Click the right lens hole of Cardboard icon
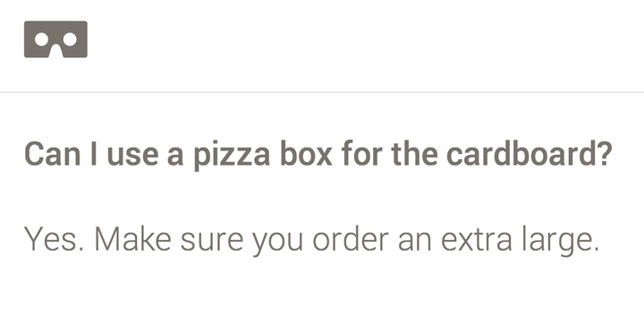 pyautogui.click(x=70, y=40)
